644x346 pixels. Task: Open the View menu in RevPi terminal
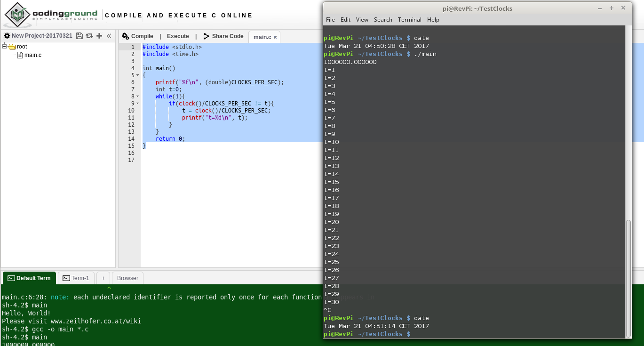coord(362,19)
